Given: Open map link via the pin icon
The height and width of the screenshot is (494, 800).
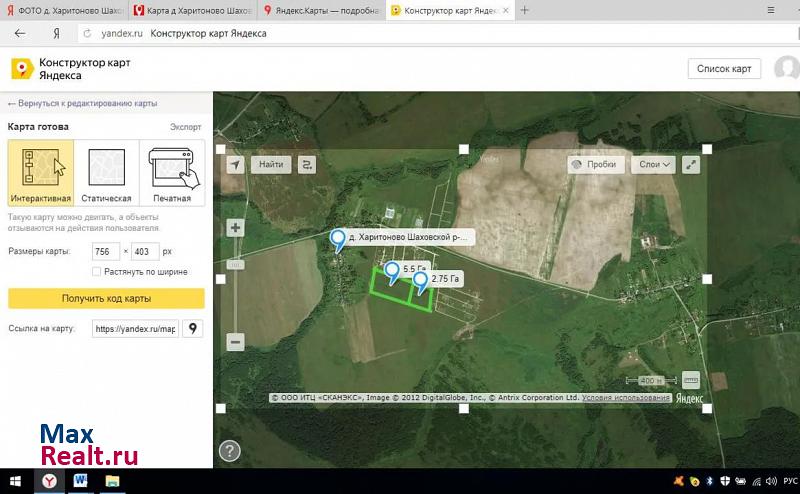Looking at the screenshot, I should coord(193,328).
